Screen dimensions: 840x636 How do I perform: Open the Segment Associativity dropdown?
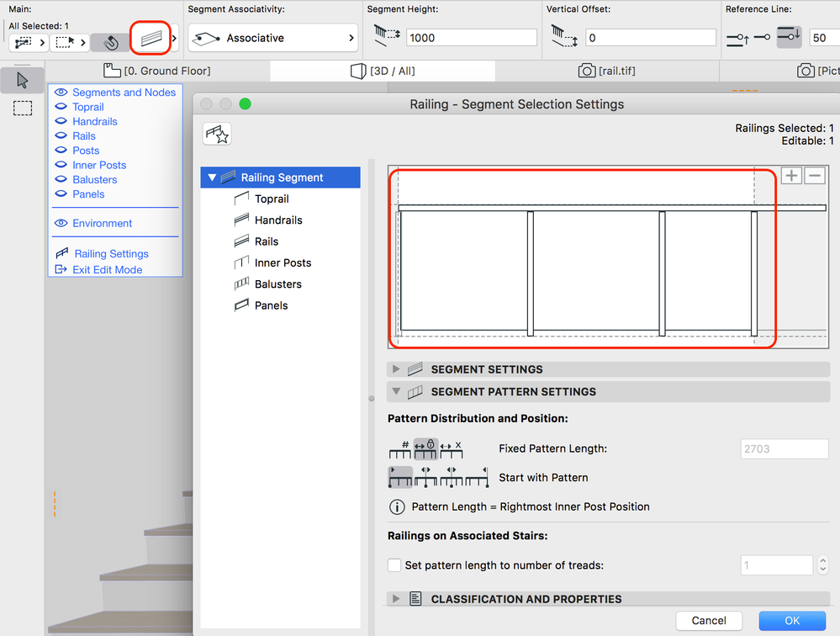pyautogui.click(x=271, y=37)
